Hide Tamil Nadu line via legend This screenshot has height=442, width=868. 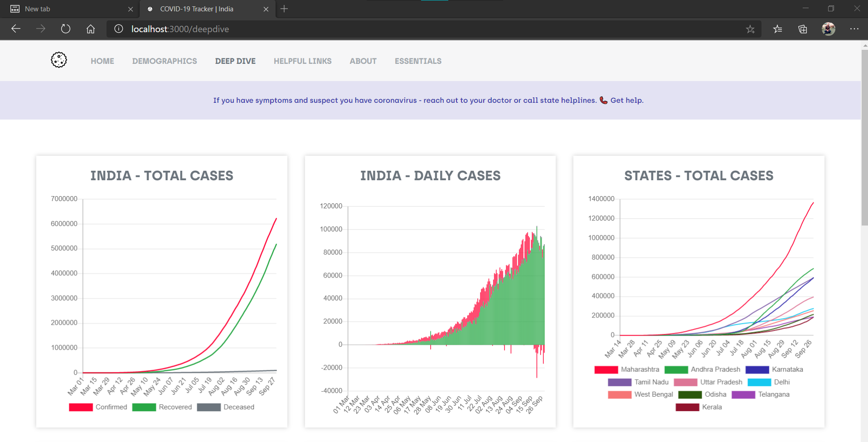click(x=638, y=382)
